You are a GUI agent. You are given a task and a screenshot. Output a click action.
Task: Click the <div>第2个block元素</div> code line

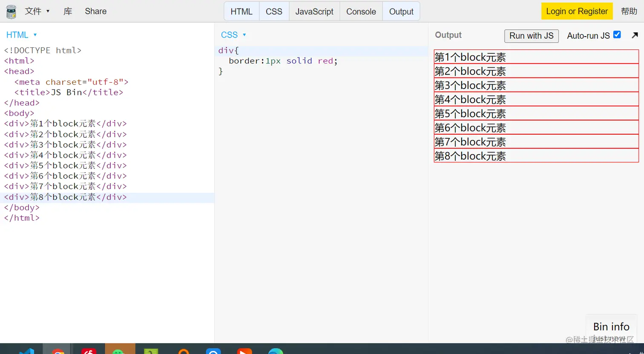66,134
